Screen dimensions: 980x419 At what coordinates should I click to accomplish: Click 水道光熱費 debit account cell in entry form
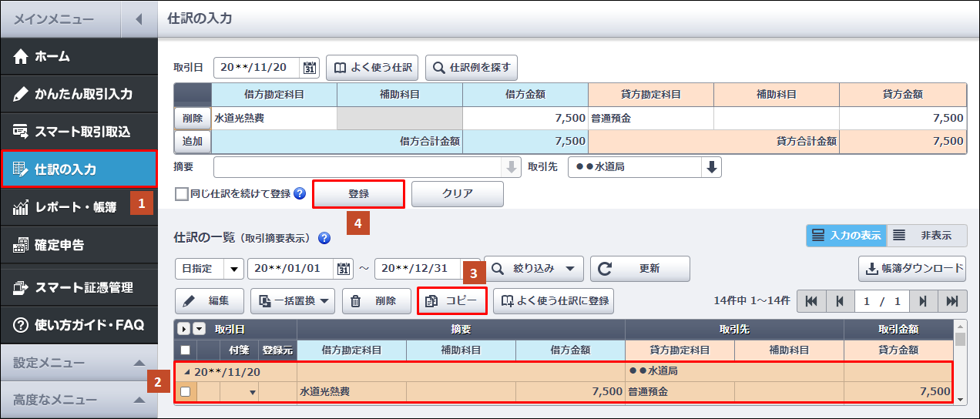tap(274, 119)
